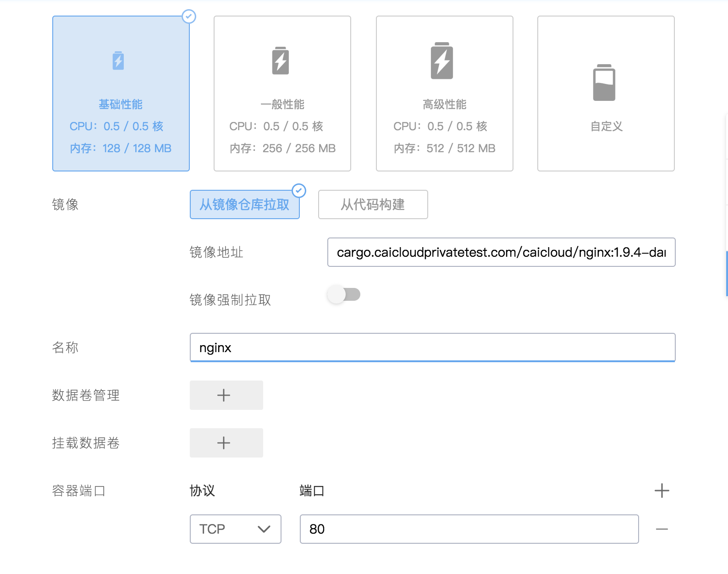Focus the 镜像地址 input field
Viewport: 728px width, 574px height.
(501, 252)
